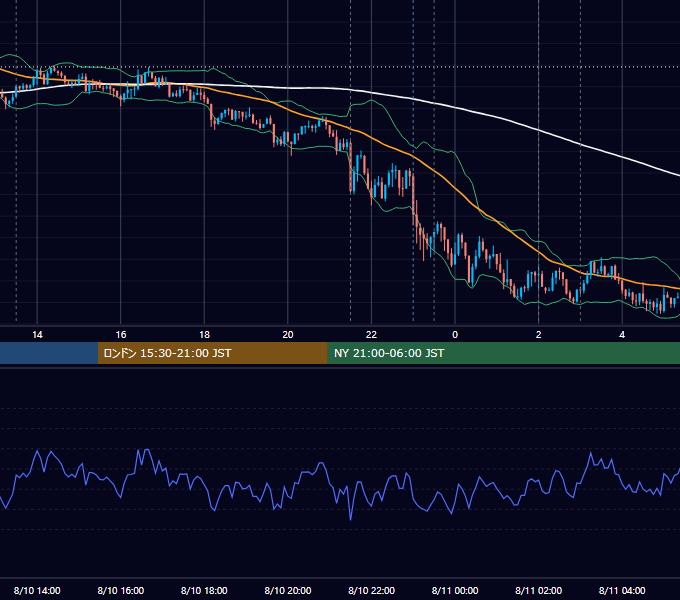Click the "20" hour label on price chart axis

288,335
